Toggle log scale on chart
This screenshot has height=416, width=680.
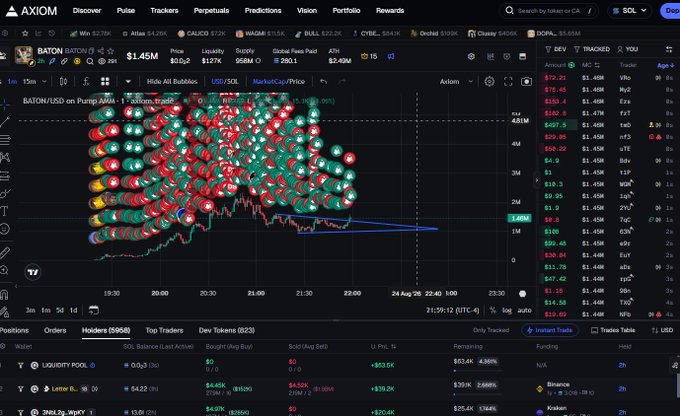507,310
